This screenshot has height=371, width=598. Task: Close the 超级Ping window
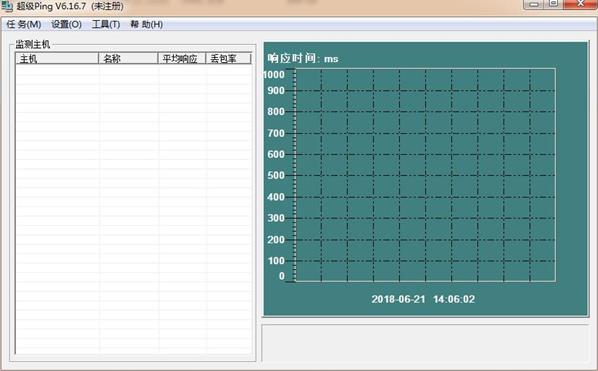(x=580, y=4)
